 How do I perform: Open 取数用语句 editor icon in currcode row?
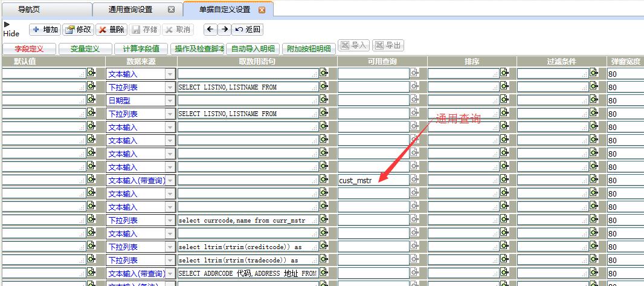pyautogui.click(x=324, y=219)
